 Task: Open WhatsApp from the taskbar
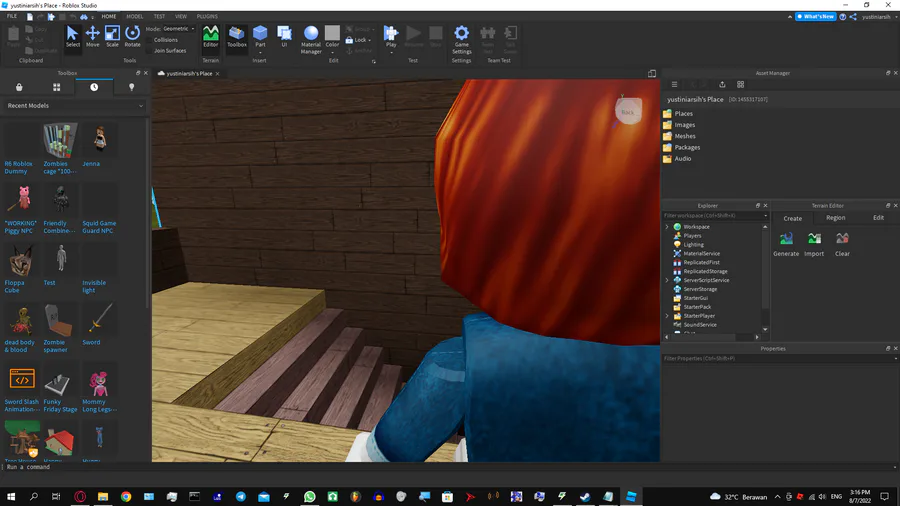coord(309,497)
